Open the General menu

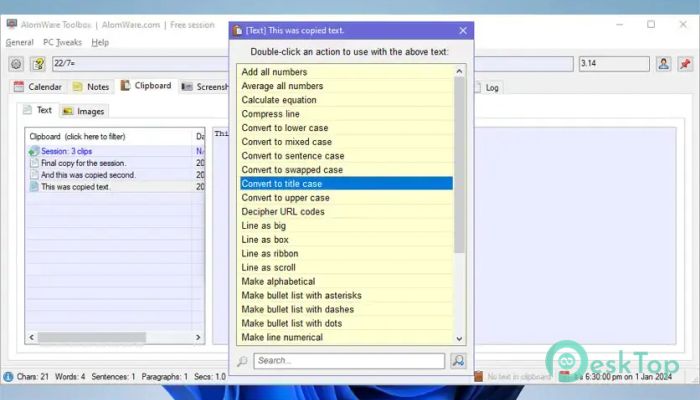(20, 42)
